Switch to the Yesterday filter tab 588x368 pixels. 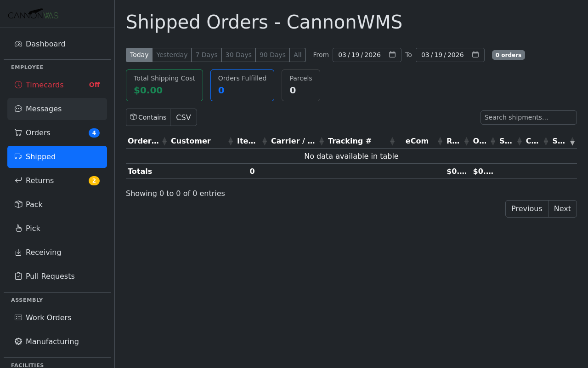click(171, 55)
